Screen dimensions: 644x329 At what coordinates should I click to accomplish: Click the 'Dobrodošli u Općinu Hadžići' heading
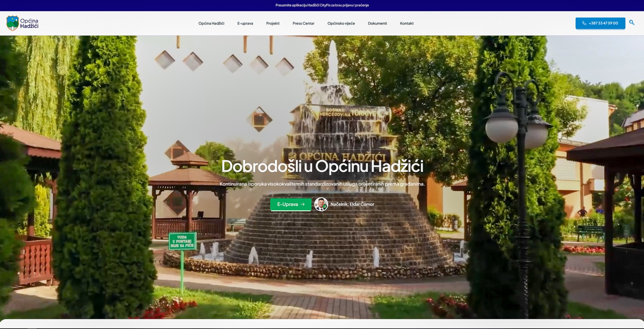[322, 166]
